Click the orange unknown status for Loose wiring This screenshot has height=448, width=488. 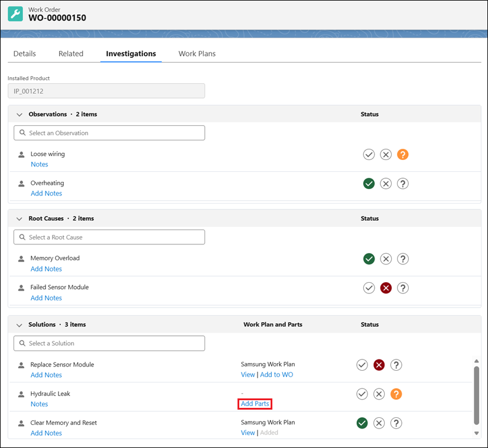click(402, 155)
